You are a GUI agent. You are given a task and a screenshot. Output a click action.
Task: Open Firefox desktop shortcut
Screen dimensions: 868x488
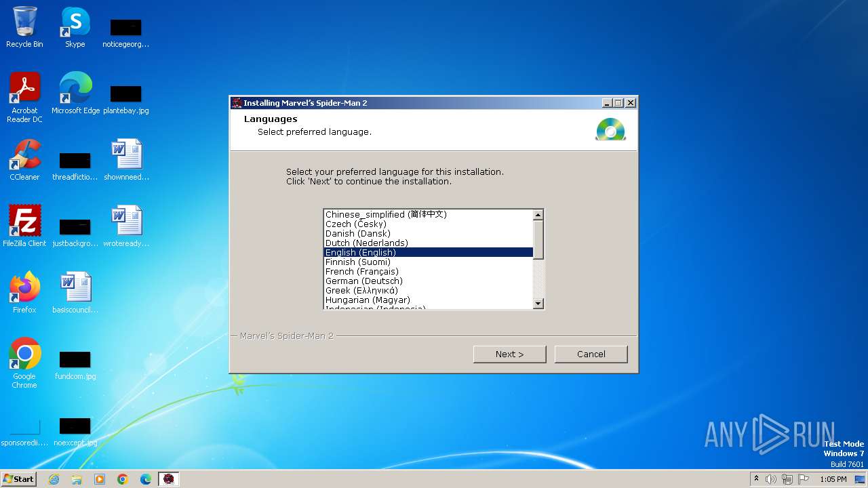click(24, 293)
